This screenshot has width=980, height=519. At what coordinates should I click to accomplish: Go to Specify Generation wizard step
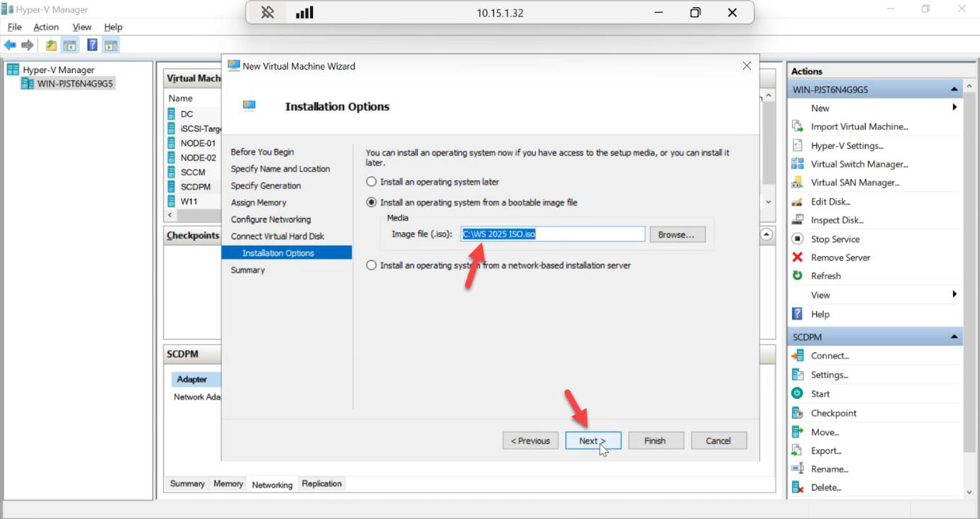(x=266, y=185)
